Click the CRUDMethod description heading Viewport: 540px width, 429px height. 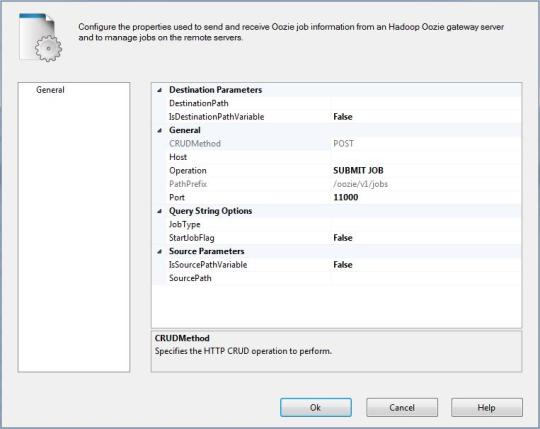tap(182, 338)
